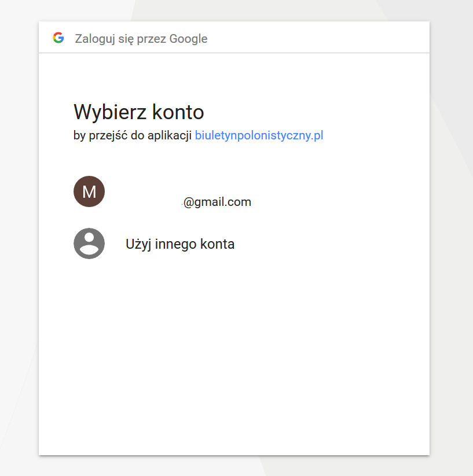Click the letter M inside the avatar
This screenshot has width=473, height=476.
pyautogui.click(x=89, y=192)
